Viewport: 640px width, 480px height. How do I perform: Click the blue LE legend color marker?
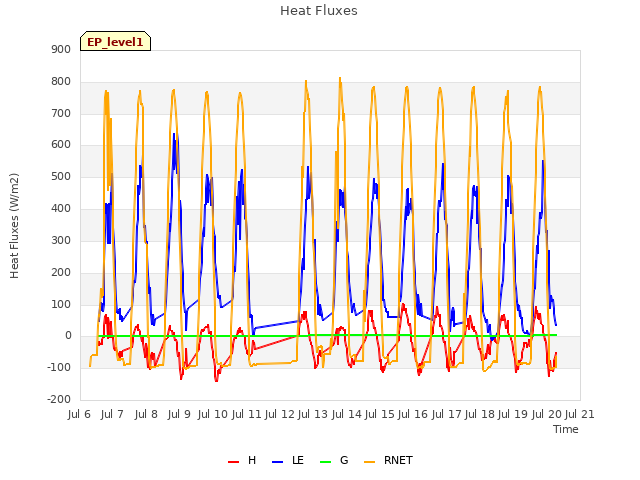click(278, 462)
